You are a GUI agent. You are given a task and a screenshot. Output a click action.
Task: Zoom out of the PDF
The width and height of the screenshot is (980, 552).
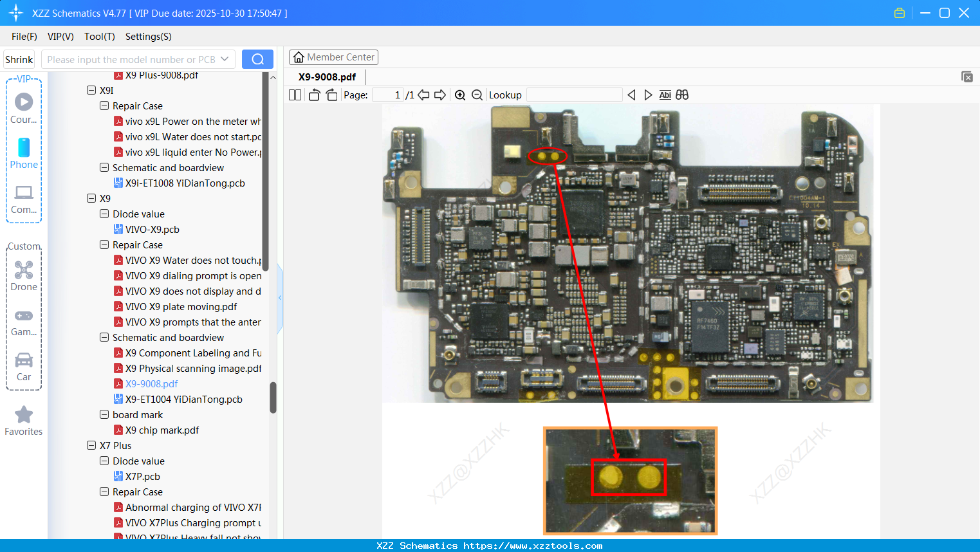477,95
